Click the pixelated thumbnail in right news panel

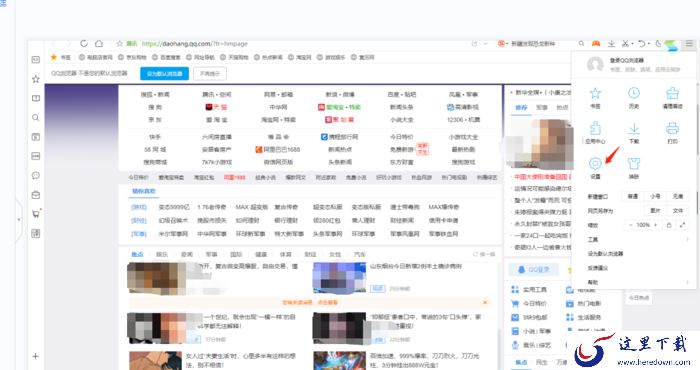point(540,144)
